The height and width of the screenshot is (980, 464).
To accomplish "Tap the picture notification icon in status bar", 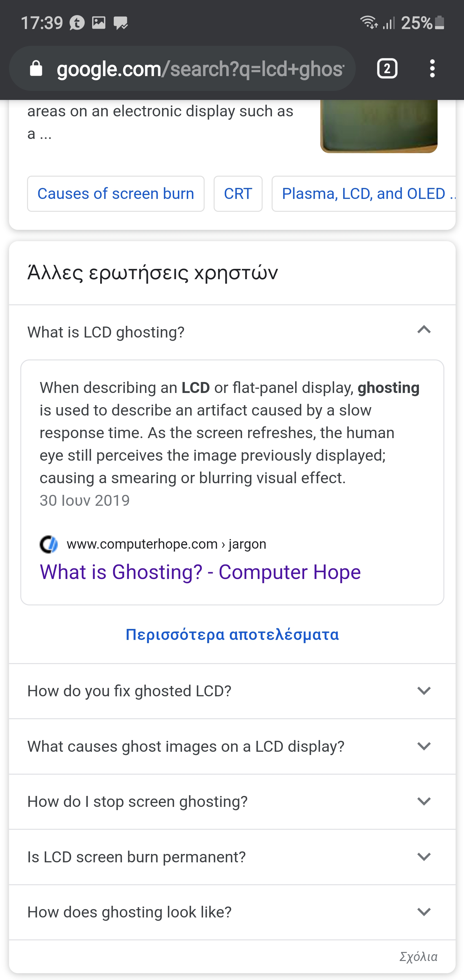I will point(99,23).
